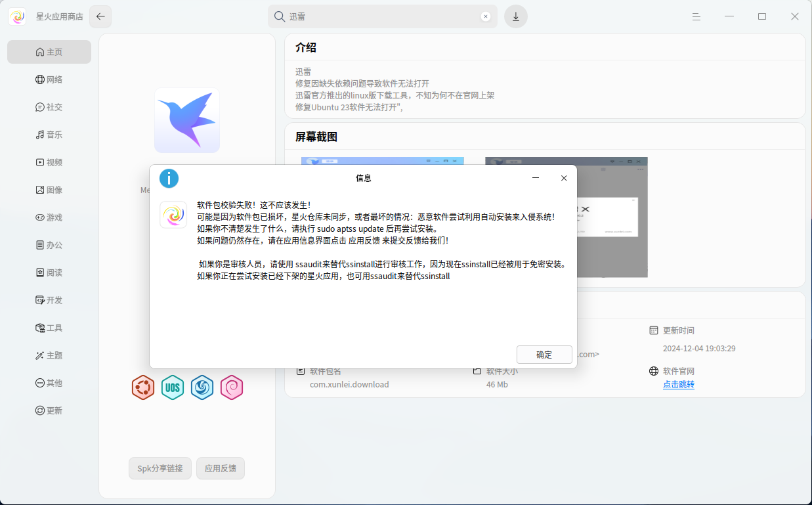This screenshot has height=505, width=812.
Task: Confirm the dialog with 确定
Action: click(544, 355)
